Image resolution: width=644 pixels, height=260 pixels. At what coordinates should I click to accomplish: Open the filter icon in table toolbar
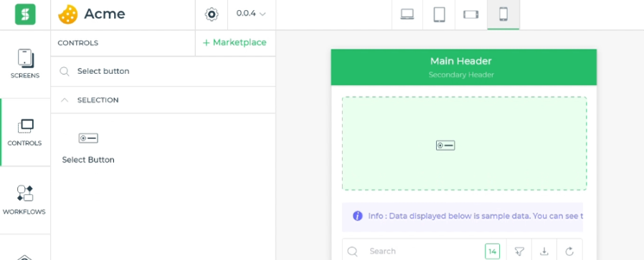pos(519,251)
